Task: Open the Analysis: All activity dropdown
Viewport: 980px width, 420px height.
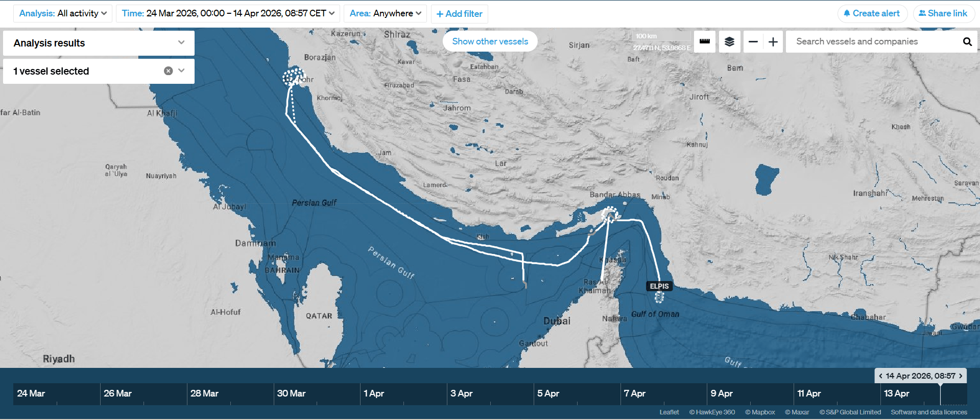Action: tap(63, 13)
